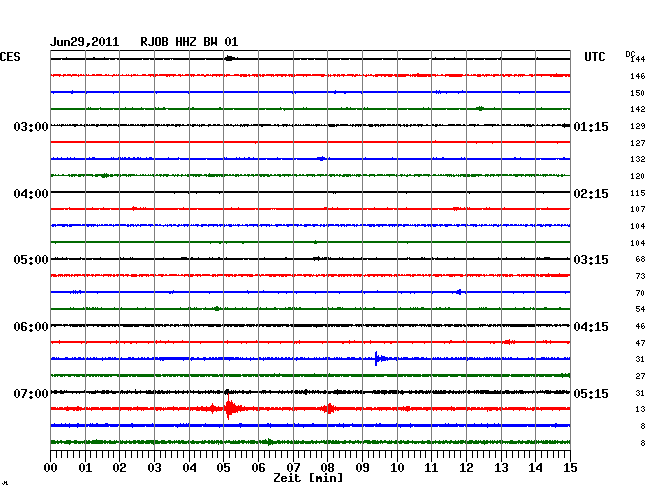This screenshot has width=650, height=494.
Task: Click minute tick label 03
Action: pyautogui.click(x=154, y=468)
